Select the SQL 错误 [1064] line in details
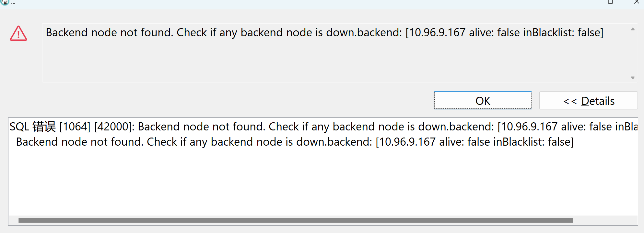Viewport: 644px width, 233px height. pyautogui.click(x=323, y=127)
